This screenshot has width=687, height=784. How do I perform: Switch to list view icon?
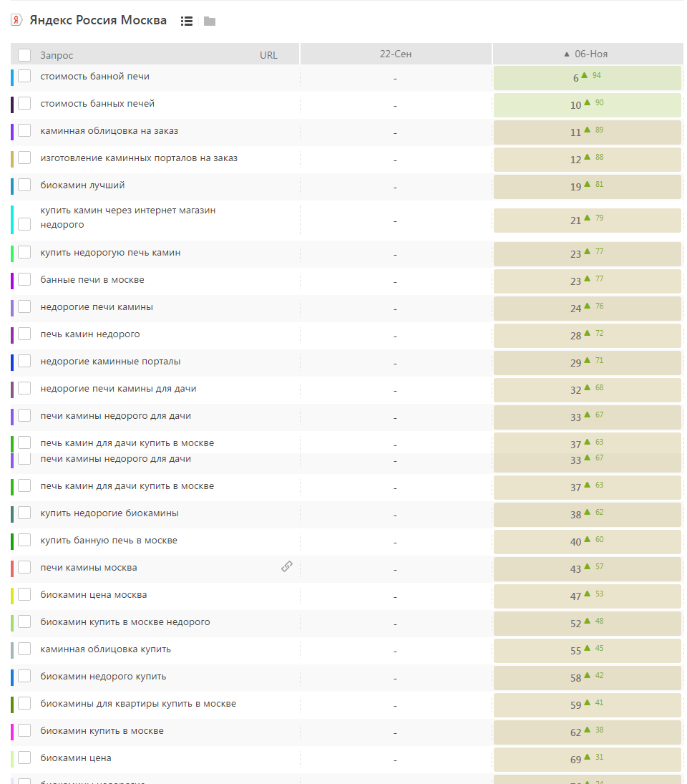tap(187, 21)
